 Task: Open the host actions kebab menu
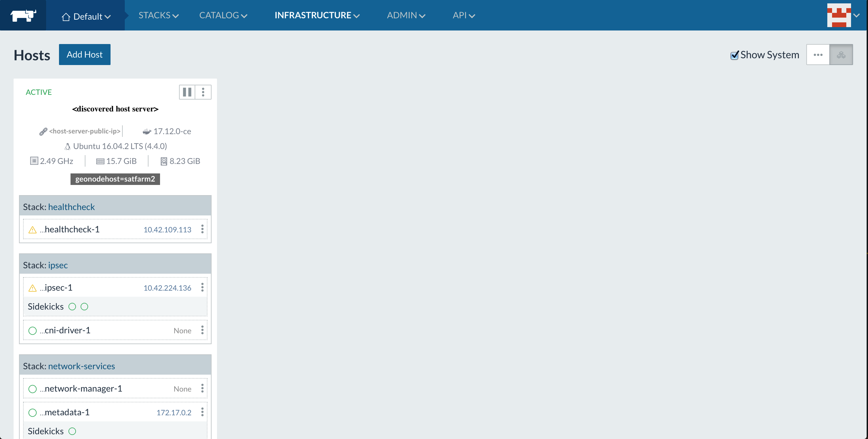coord(203,92)
